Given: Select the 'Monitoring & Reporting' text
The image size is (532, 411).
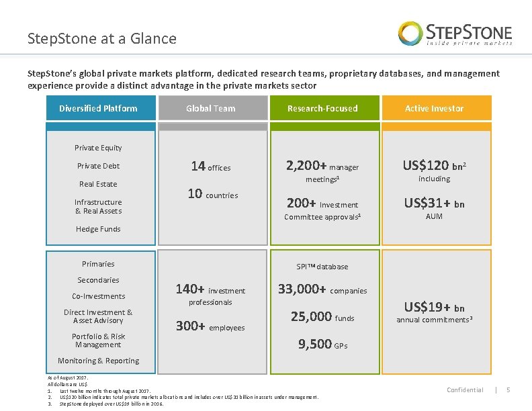Looking at the screenshot, I should [x=98, y=361].
